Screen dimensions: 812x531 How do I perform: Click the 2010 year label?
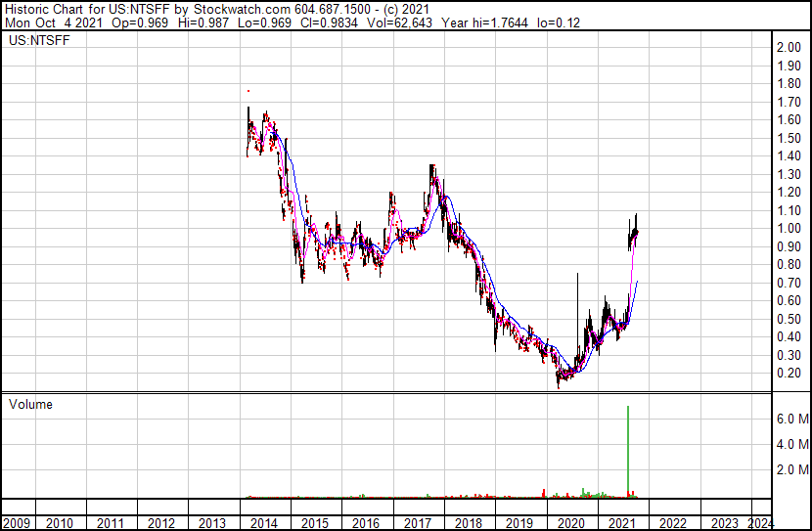point(59,523)
